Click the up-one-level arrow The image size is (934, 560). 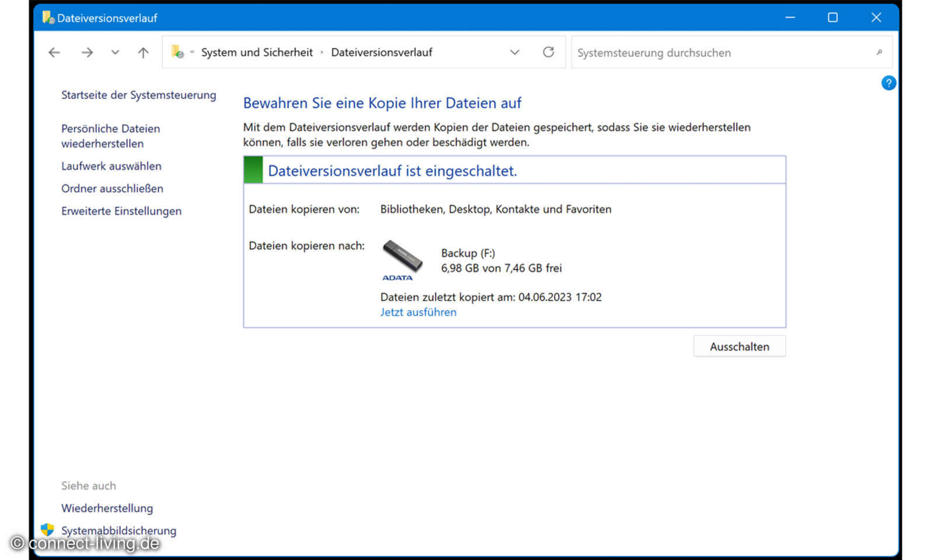click(x=142, y=52)
